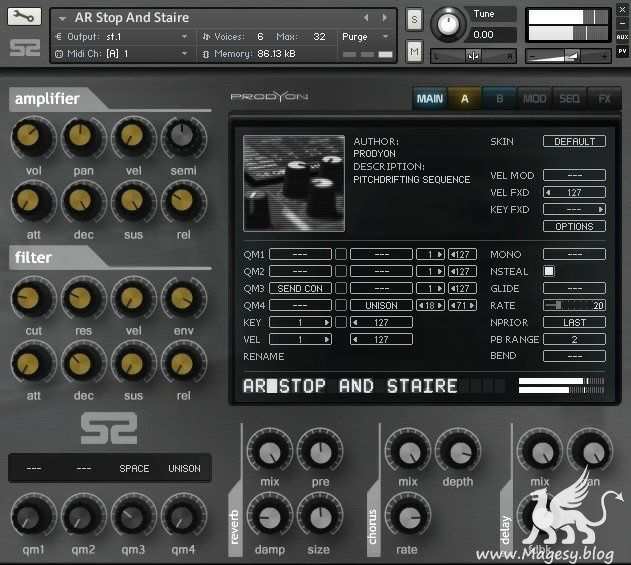Click the PB RANGE value field
The image size is (631, 565).
[574, 339]
